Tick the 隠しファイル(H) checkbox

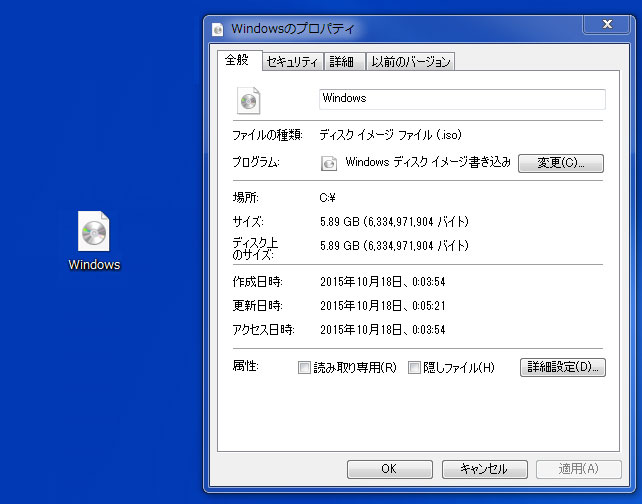414,367
